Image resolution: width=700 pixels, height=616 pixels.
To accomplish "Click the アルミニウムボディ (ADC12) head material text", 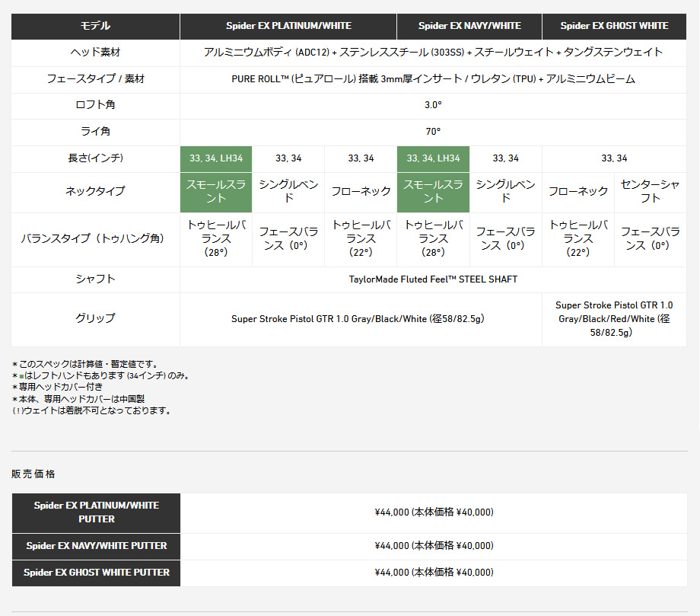I will (433, 53).
